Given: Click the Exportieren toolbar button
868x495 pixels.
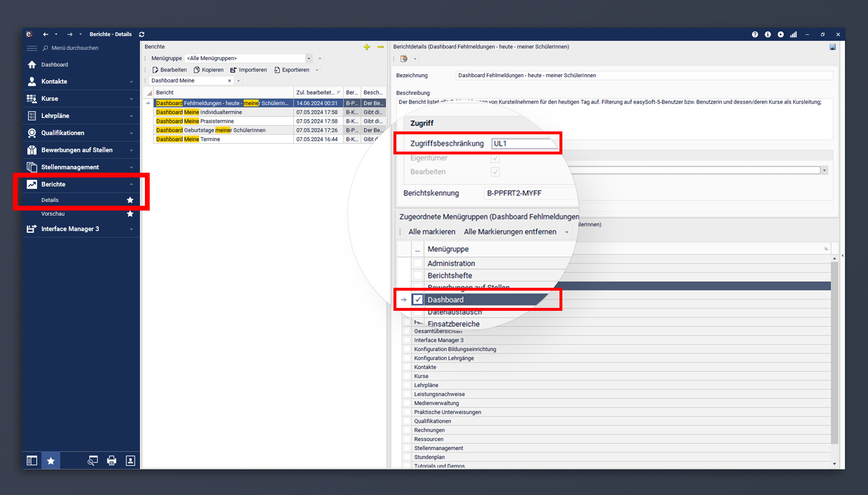Looking at the screenshot, I should click(292, 70).
